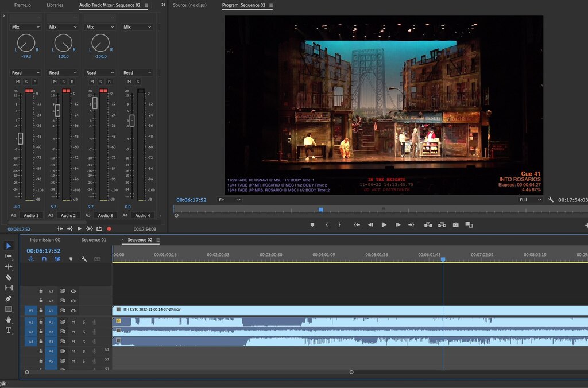Screen dimensions: 588x388
Task: Adjust Audio 2 pan knob
Action: tap(63, 42)
